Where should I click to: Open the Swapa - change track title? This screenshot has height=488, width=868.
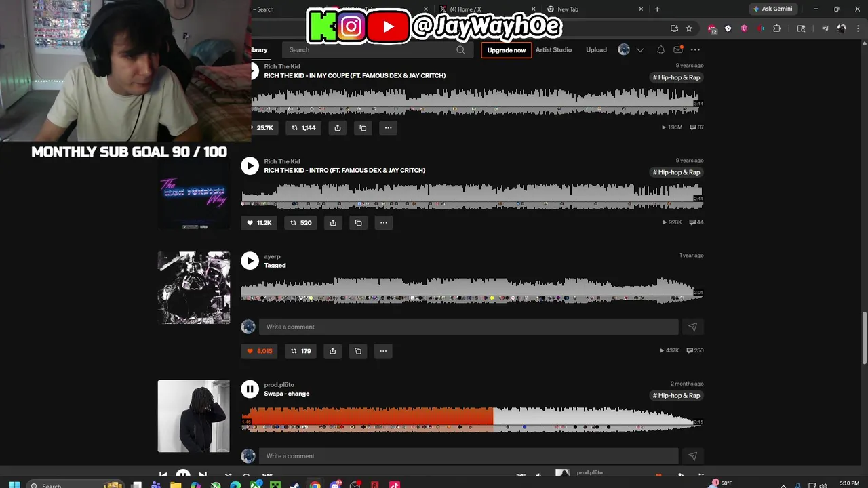[x=286, y=394]
